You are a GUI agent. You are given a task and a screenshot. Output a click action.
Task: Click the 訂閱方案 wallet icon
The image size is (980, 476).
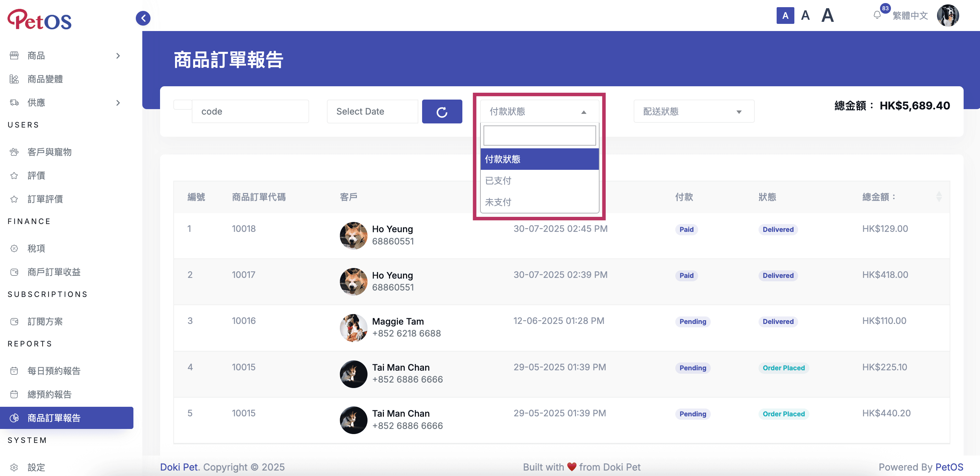click(14, 322)
